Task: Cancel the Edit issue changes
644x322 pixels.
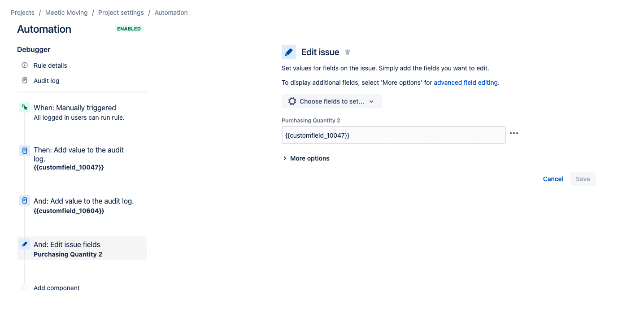Action: 553,178
